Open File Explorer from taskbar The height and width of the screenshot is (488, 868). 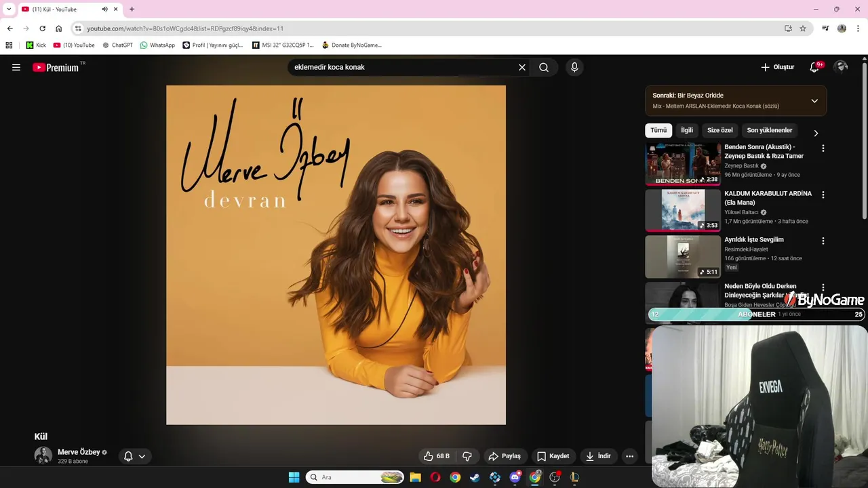pyautogui.click(x=416, y=477)
